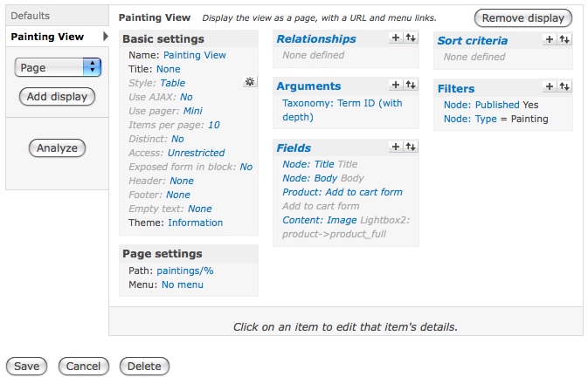The height and width of the screenshot is (384, 588).
Task: Rearrange Filters using the arrows icon
Action: tap(564, 86)
